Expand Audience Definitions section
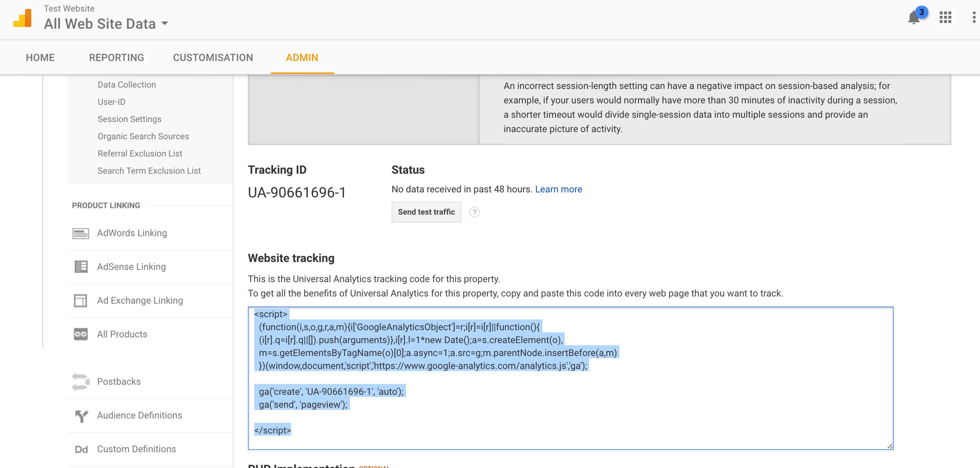 [140, 415]
